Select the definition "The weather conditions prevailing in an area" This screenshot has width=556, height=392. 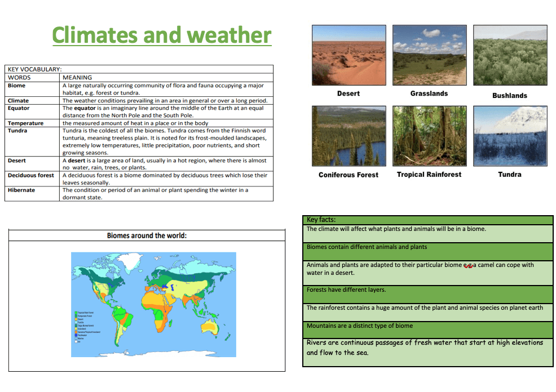click(x=165, y=101)
